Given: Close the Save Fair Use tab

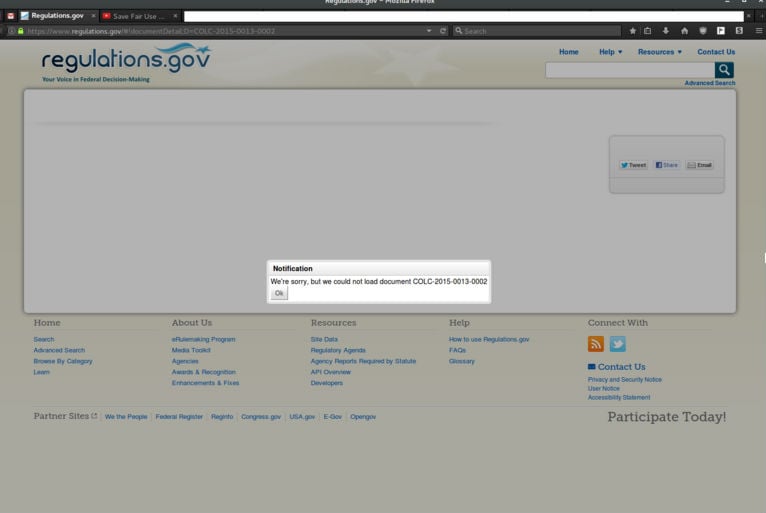Looking at the screenshot, I should [x=175, y=16].
